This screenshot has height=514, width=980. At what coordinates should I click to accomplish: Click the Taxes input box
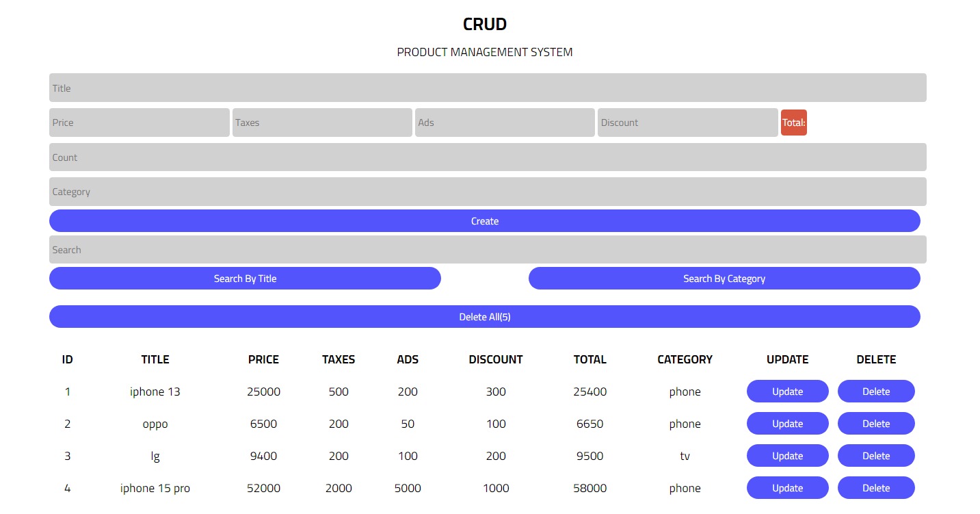[x=322, y=123]
